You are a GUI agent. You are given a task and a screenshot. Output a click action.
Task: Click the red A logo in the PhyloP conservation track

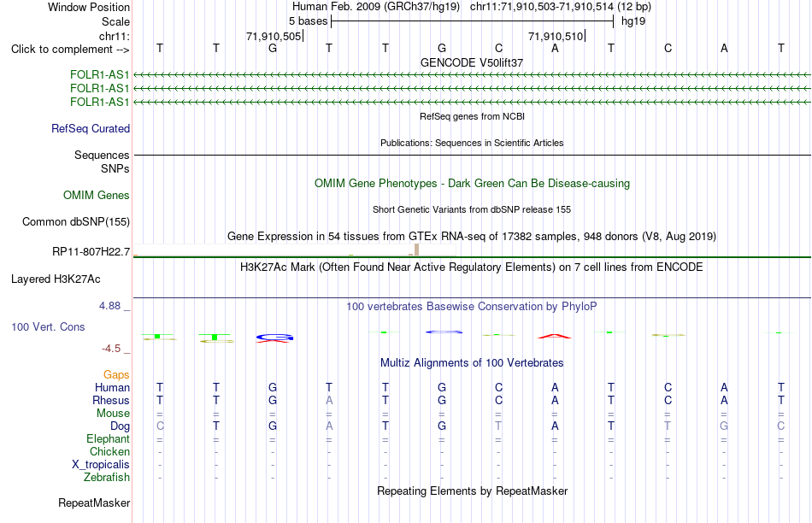555,336
